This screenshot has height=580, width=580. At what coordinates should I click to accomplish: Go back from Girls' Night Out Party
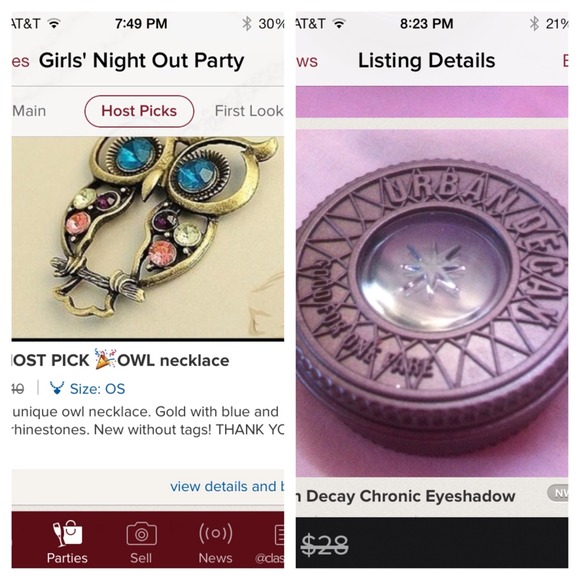click(20, 61)
